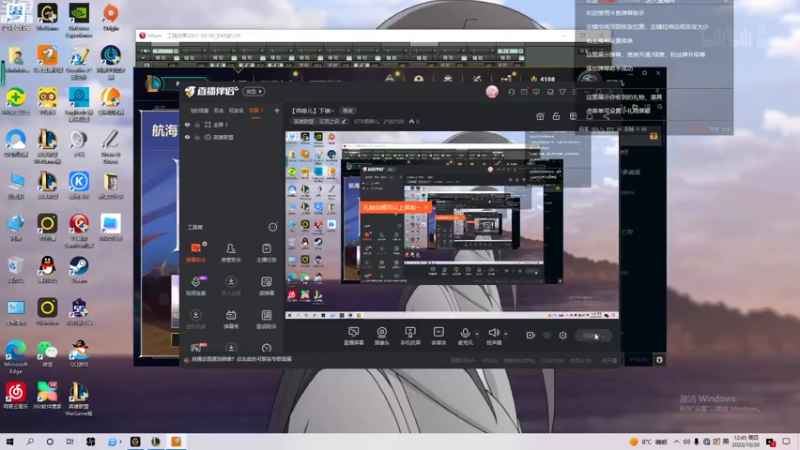Screen dimensions: 800x450
Task: Open the toolbox more-options circle icon
Action: (x=273, y=227)
